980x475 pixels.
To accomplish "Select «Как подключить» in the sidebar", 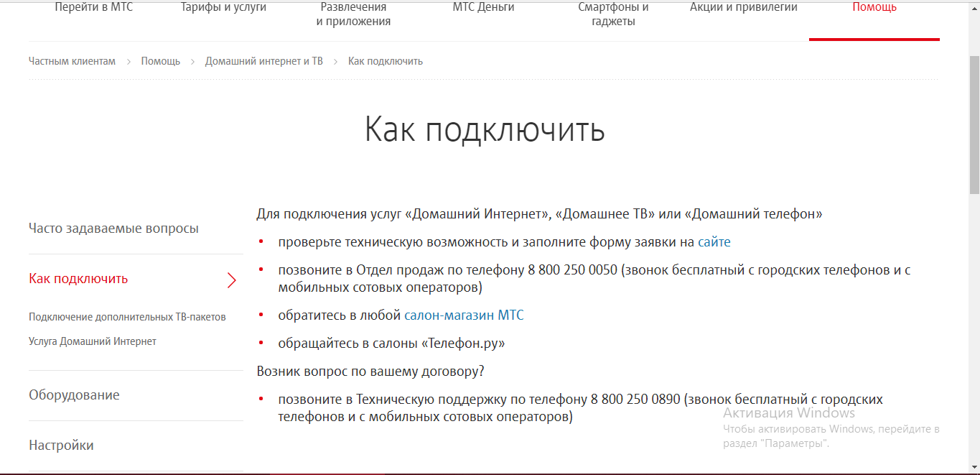I will [x=78, y=279].
